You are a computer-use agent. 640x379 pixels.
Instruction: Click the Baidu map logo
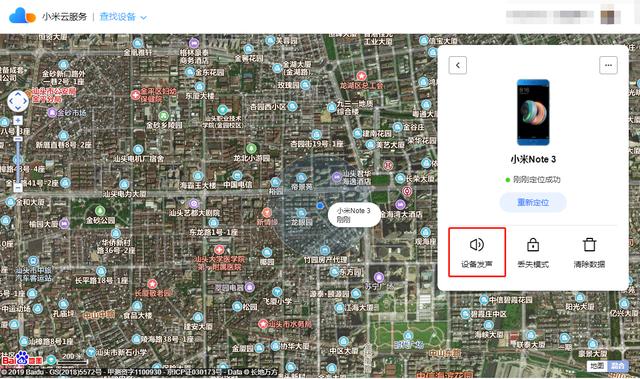pos(22,359)
